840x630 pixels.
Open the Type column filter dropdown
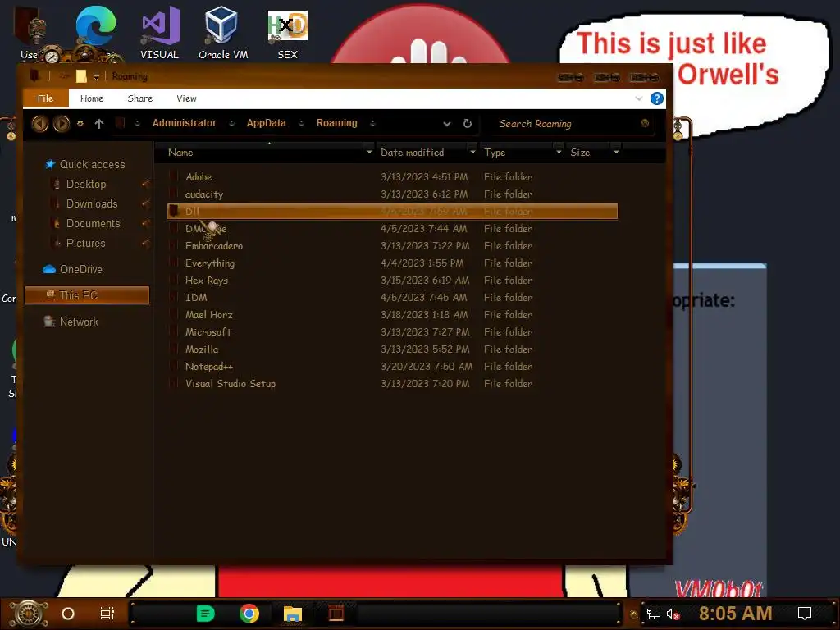pyautogui.click(x=559, y=152)
